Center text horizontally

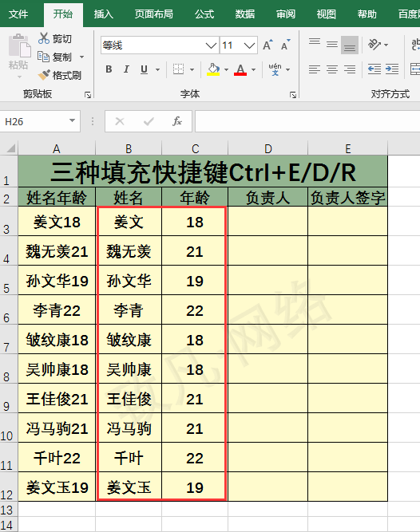[x=332, y=69]
